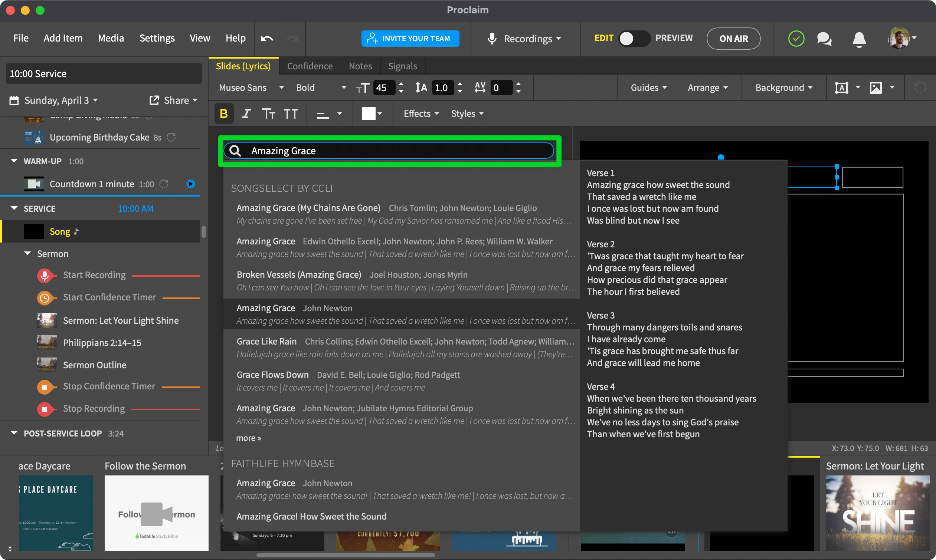This screenshot has height=560, width=936.
Task: Open the font weight Bold dropdown
Action: click(x=321, y=88)
